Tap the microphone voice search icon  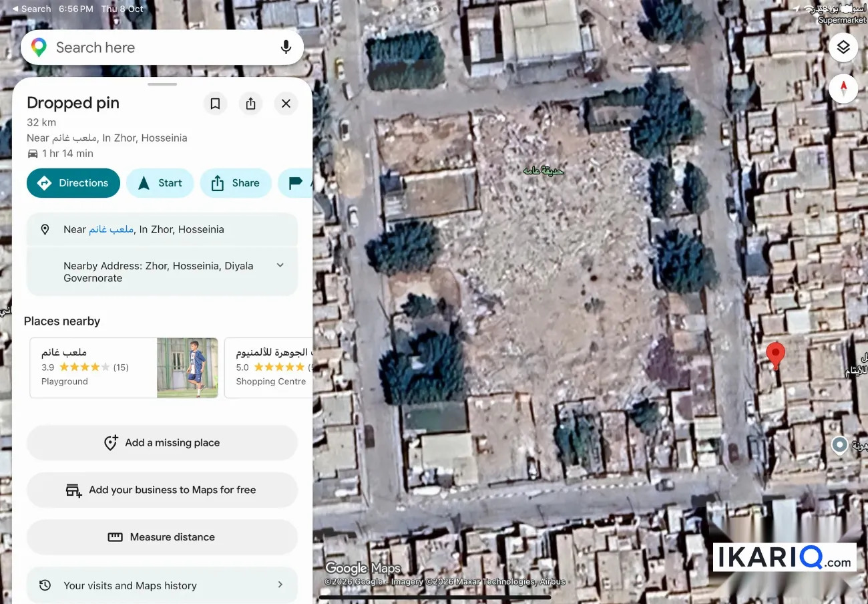click(x=286, y=47)
